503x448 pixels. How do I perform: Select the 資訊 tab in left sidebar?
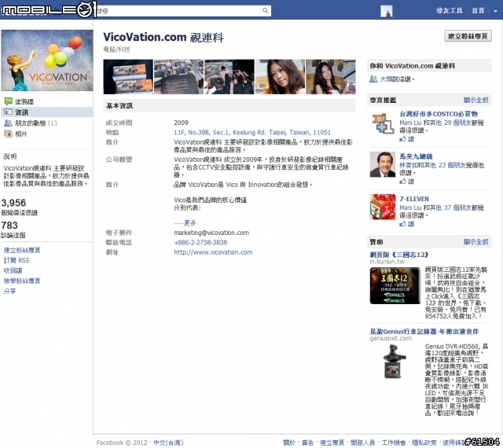point(47,112)
